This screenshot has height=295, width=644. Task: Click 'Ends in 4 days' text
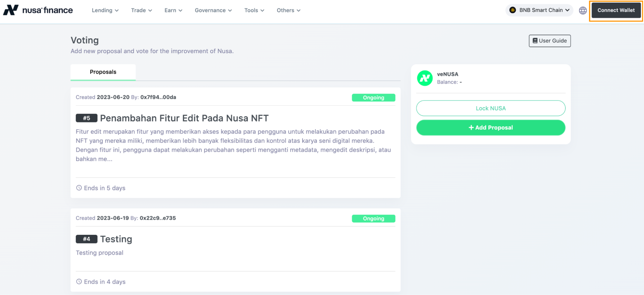pyautogui.click(x=105, y=282)
